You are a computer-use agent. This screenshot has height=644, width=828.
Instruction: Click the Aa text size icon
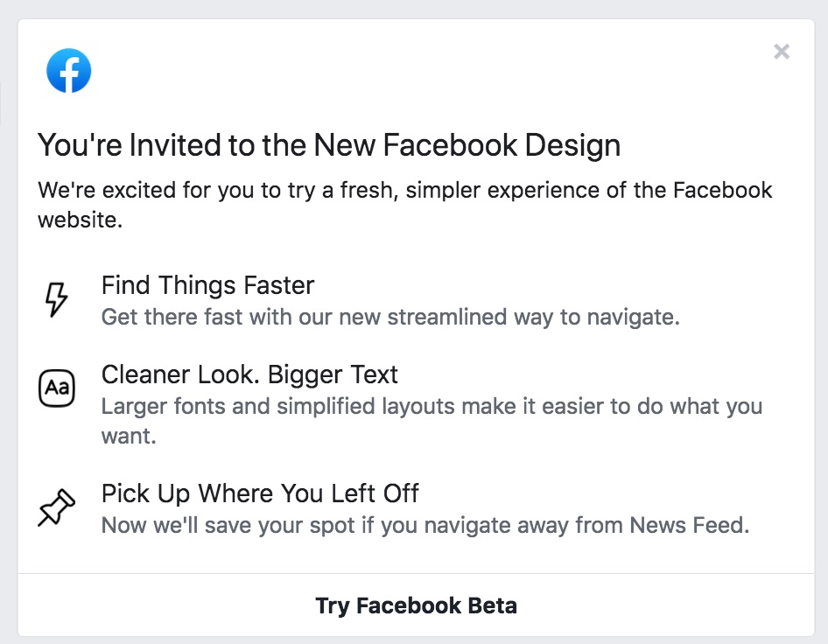pos(57,388)
